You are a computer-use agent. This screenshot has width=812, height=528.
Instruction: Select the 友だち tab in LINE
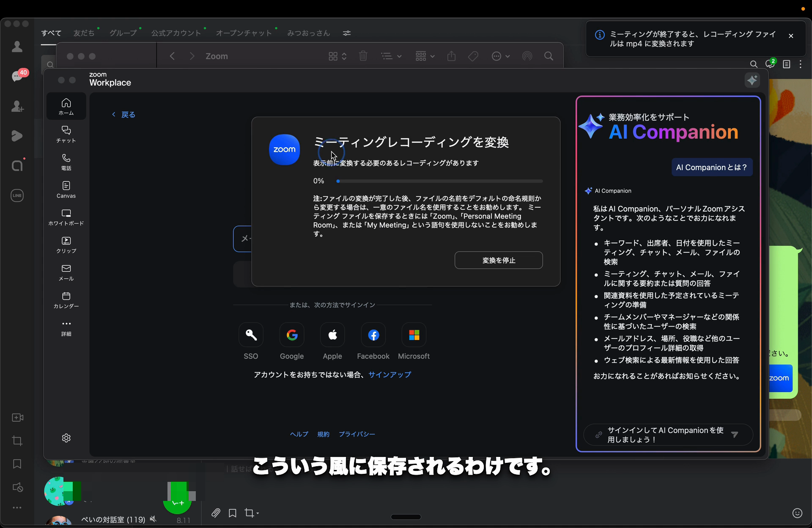coord(84,33)
